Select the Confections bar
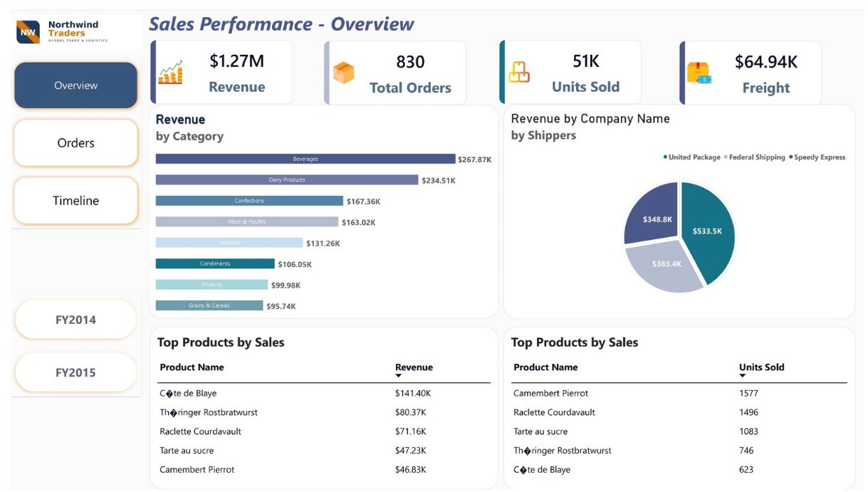 [x=249, y=201]
